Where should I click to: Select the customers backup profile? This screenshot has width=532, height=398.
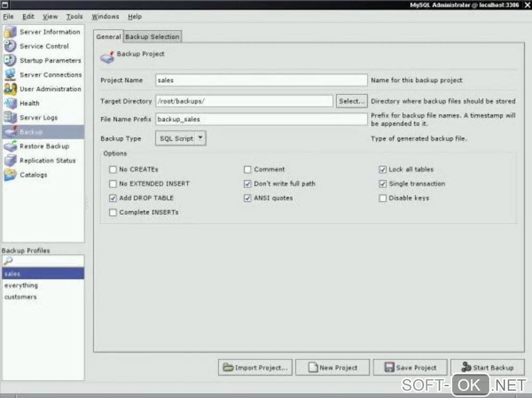click(43, 297)
